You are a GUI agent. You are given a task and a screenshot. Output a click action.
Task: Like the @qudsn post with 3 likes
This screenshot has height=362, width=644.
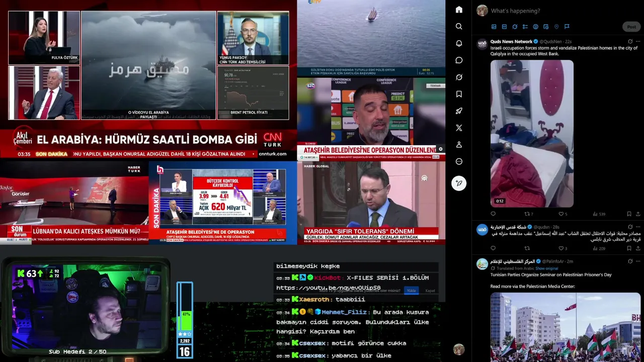tap(562, 248)
